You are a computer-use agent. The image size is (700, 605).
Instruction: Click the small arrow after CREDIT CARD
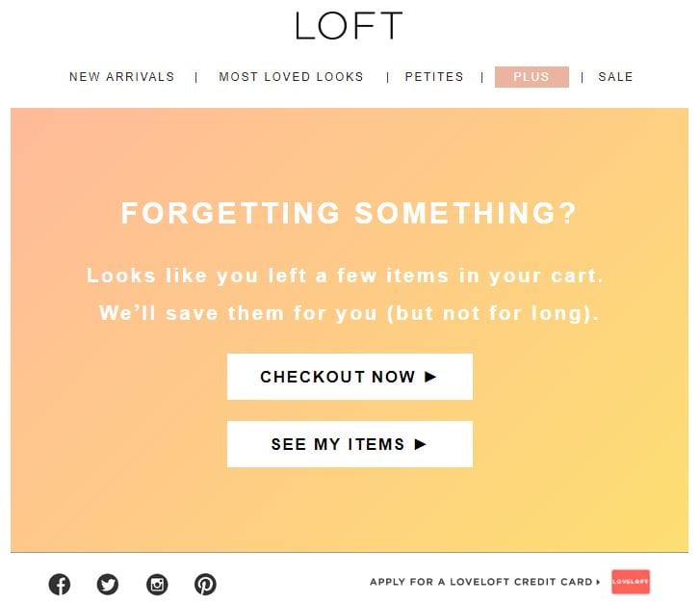coord(598,582)
